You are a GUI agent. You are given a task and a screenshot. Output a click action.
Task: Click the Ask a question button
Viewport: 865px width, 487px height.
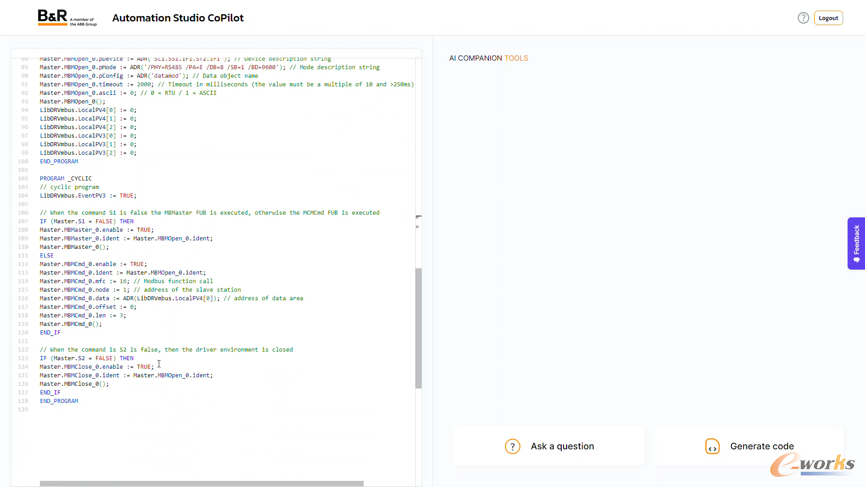[x=549, y=446]
